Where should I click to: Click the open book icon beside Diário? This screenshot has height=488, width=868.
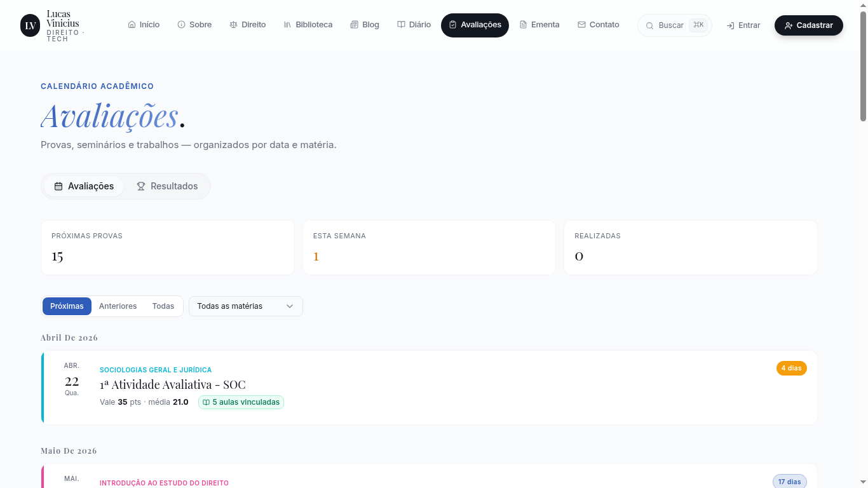pos(401,25)
